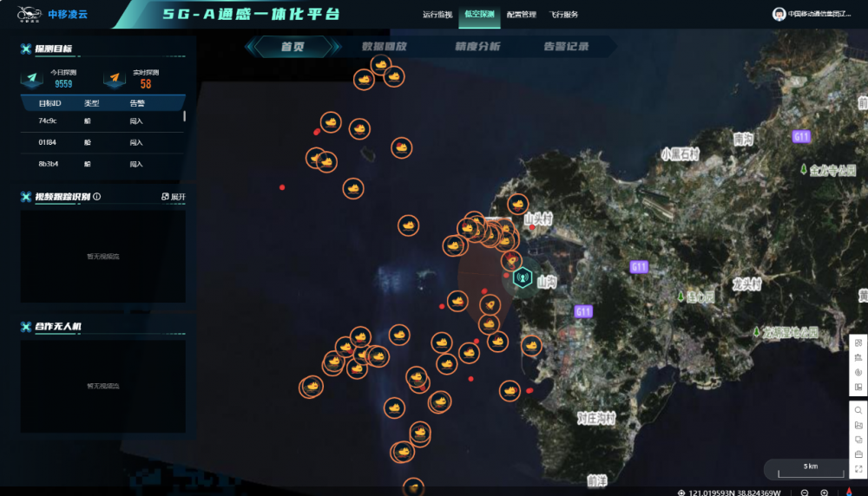Image resolution: width=868 pixels, height=496 pixels.
Task: Click the 5 km scale bar
Action: tap(811, 471)
